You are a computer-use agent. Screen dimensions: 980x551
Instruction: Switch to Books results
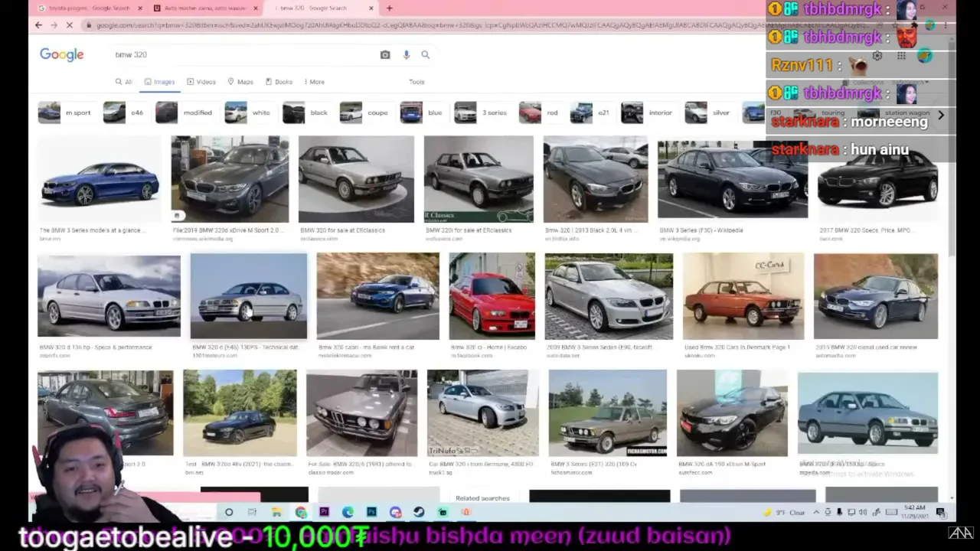(279, 82)
